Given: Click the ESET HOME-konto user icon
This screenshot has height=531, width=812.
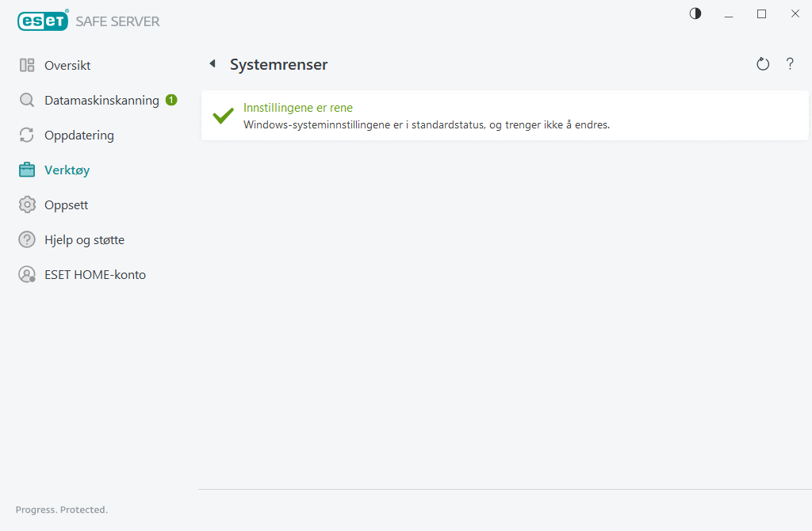Looking at the screenshot, I should coord(27,275).
